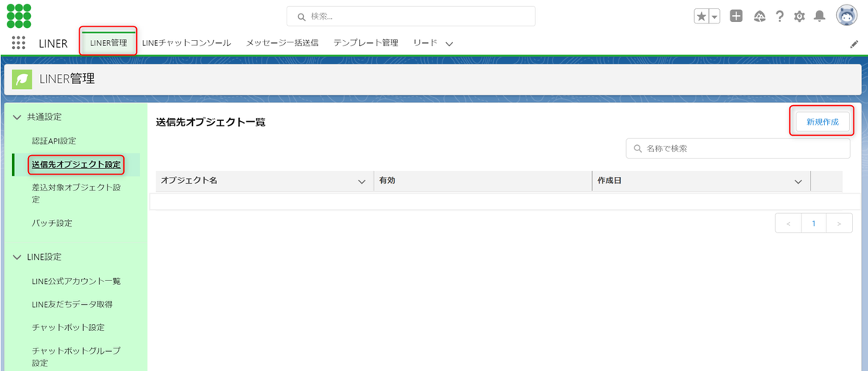Select page 1 in pagination

(x=814, y=224)
